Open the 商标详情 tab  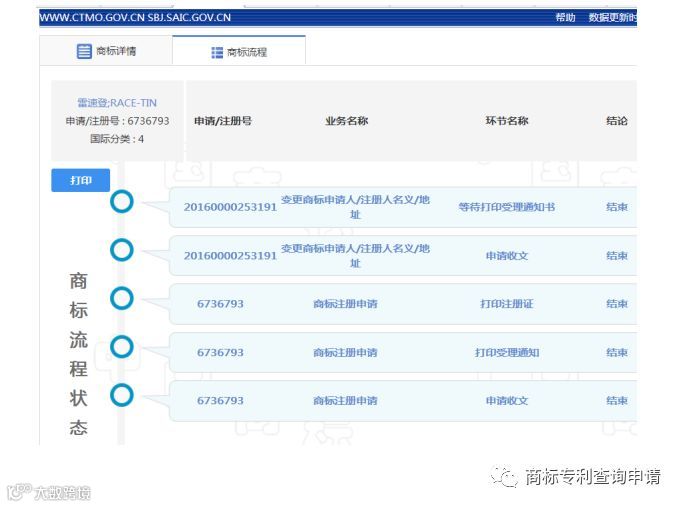pos(106,51)
